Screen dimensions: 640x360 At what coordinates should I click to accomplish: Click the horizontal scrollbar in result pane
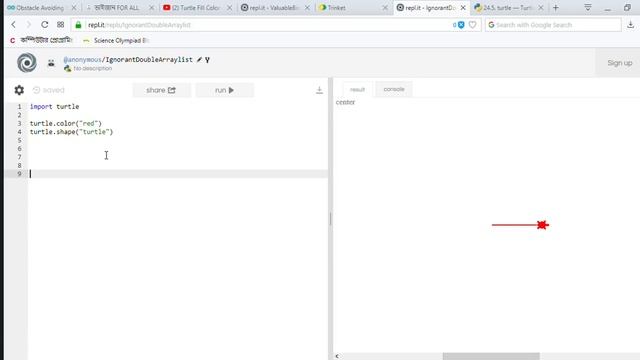pos(491,356)
